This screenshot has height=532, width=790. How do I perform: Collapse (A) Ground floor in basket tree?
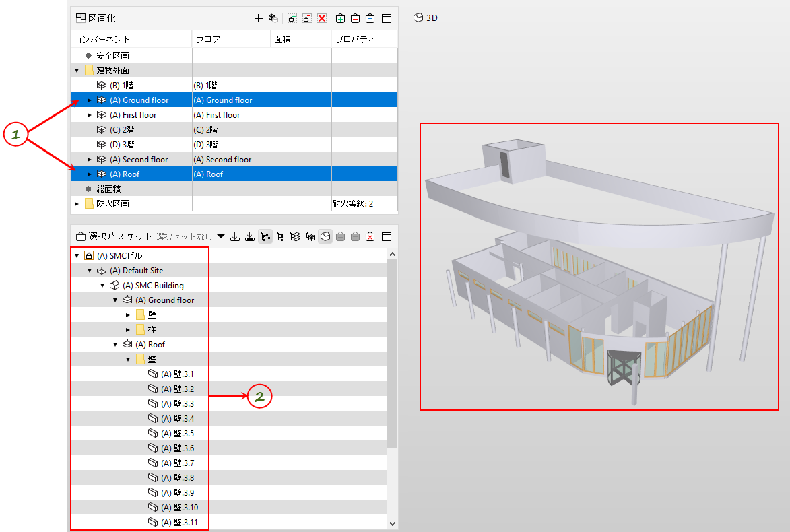coord(115,300)
